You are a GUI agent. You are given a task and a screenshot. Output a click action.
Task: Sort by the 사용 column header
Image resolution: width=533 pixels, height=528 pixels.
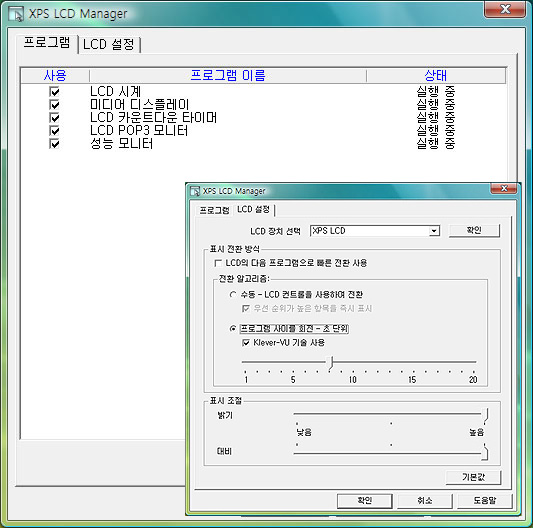pos(55,75)
